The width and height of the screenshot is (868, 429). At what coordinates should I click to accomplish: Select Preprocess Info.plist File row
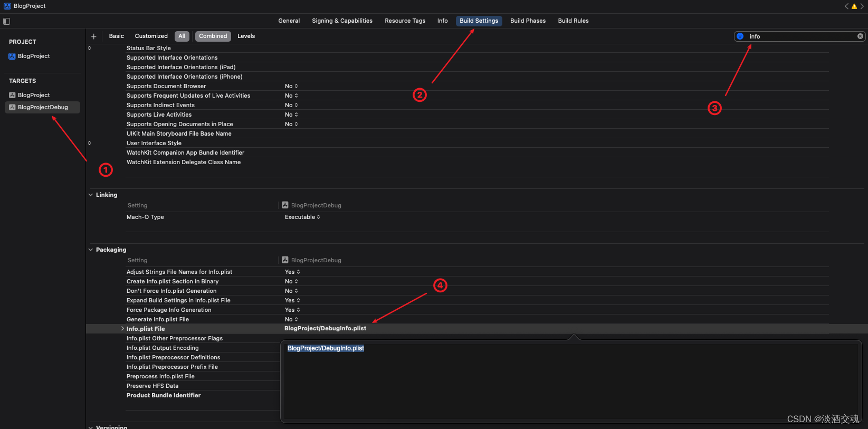(x=160, y=376)
